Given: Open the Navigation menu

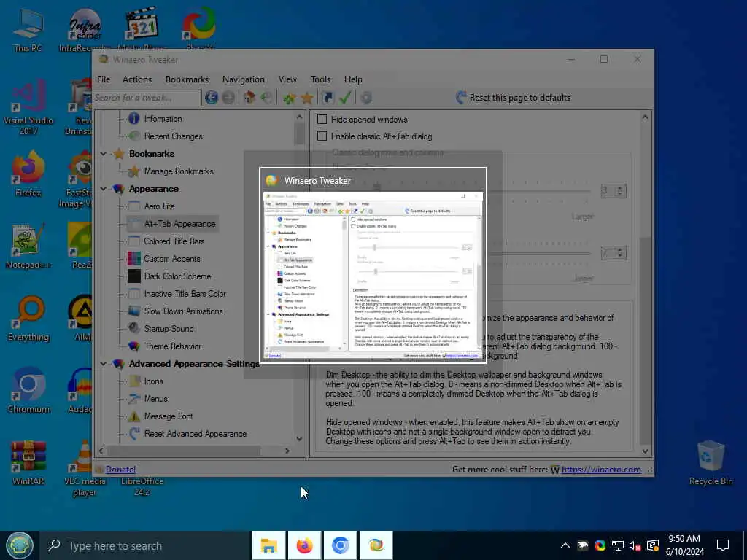Looking at the screenshot, I should pos(244,79).
